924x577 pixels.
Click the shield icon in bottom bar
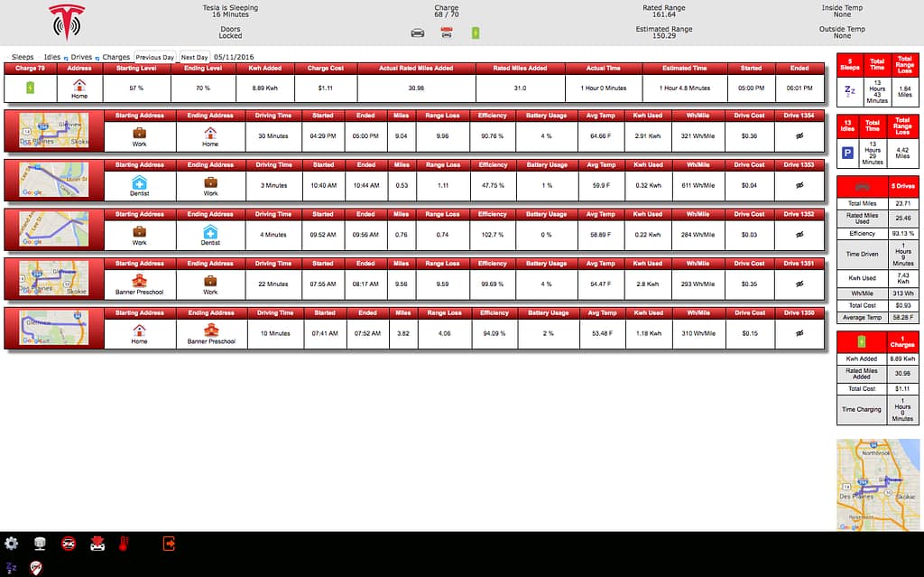(x=34, y=567)
